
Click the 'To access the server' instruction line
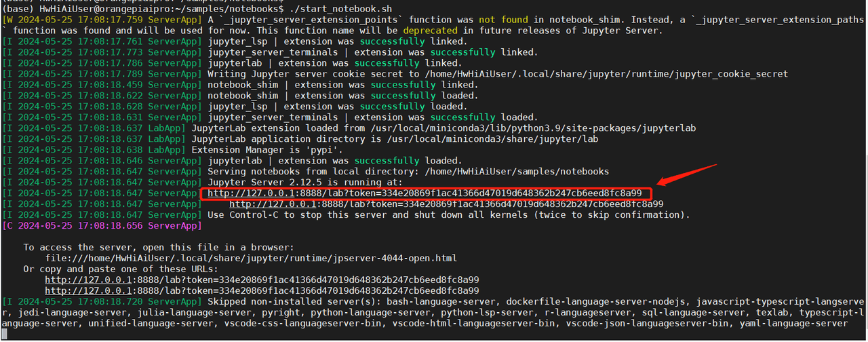pos(159,247)
